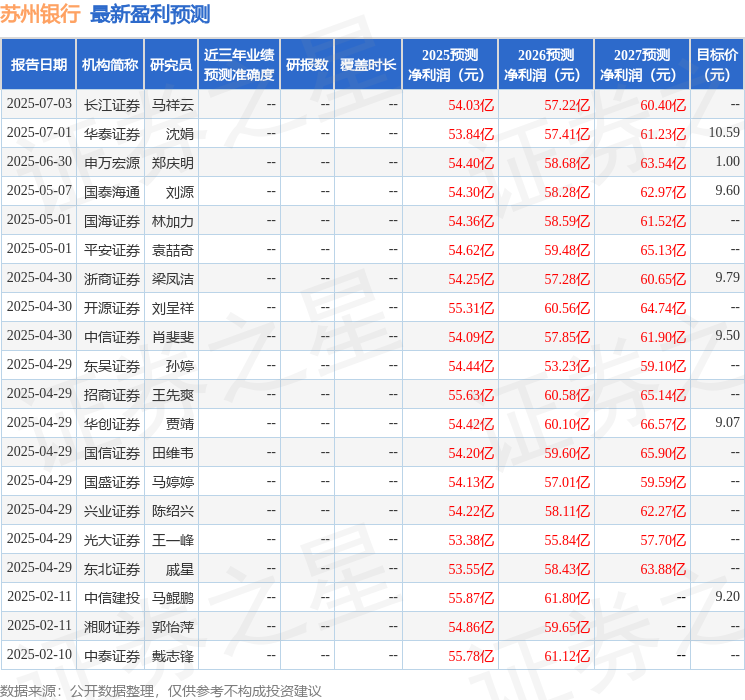Click the 2025-05-07 report date cell

39,191
